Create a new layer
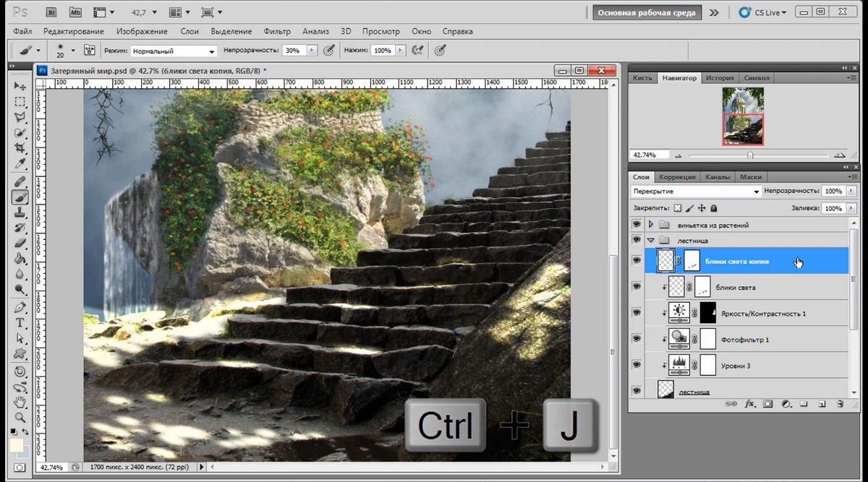This screenshot has height=482, width=868. [822, 404]
